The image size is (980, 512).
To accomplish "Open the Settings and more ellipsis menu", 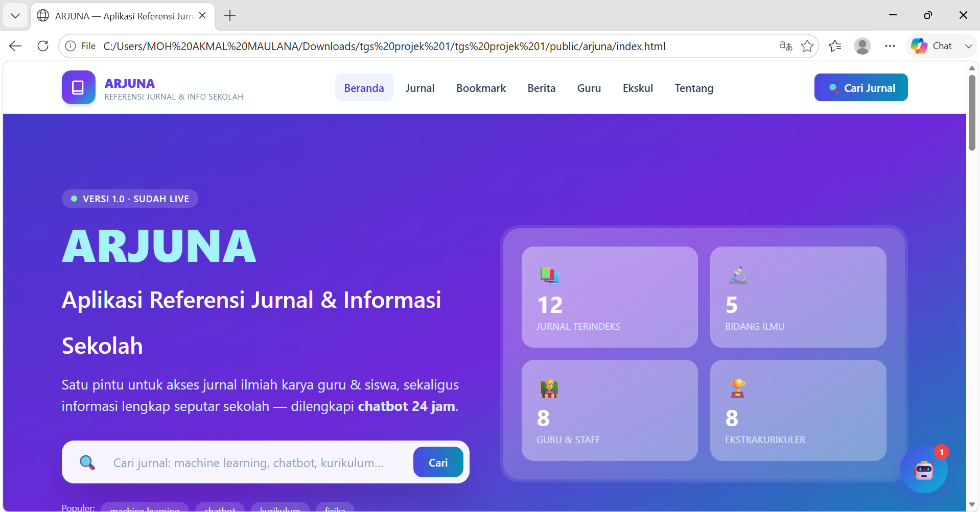I will (890, 46).
